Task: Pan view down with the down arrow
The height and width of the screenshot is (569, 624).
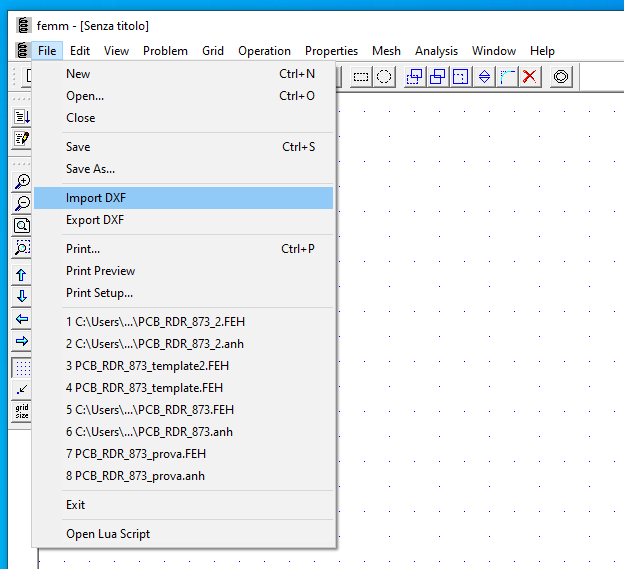Action: 21,296
